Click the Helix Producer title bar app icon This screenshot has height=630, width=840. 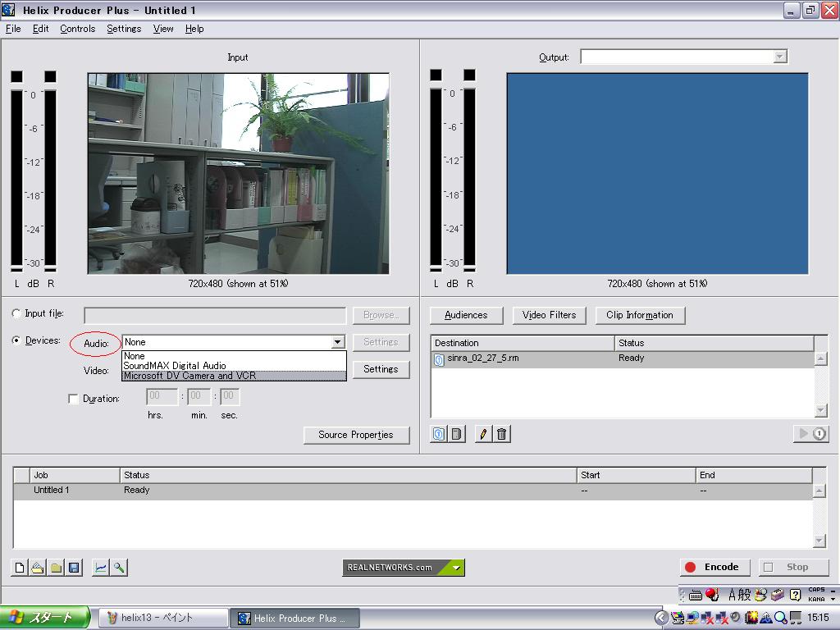coord(8,10)
